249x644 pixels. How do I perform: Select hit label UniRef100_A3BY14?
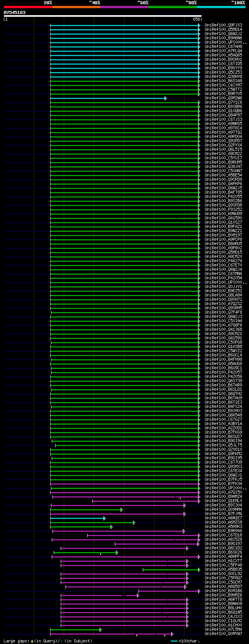(x=223, y=423)
